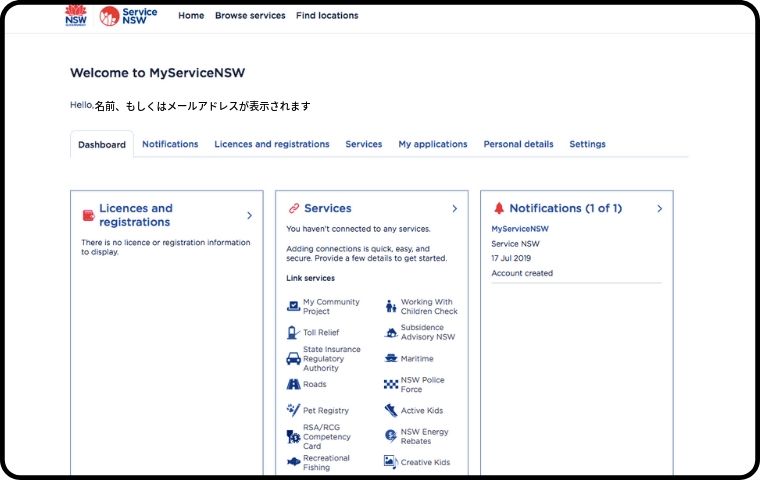
Task: Click the Active Kids shoe icon
Action: (x=391, y=410)
